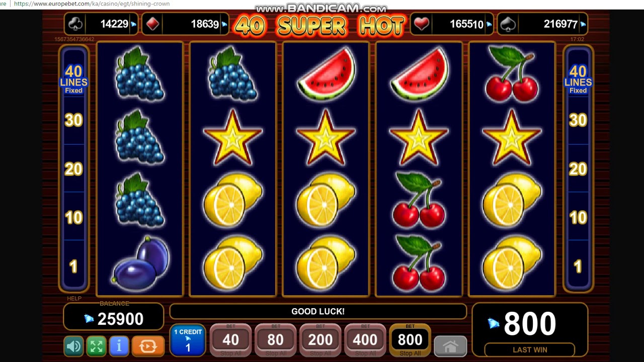Expand the clubs jackpot arrow beside 14229
644x362 pixels.
click(x=133, y=24)
